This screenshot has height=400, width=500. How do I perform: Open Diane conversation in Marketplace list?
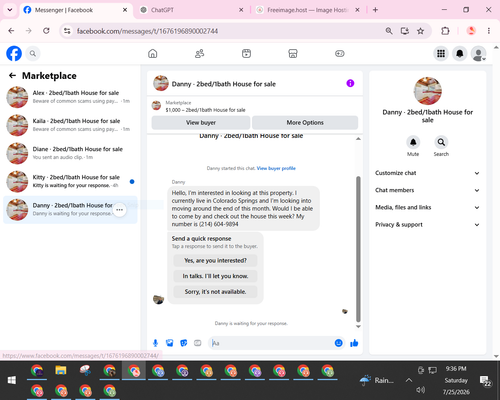point(70,153)
